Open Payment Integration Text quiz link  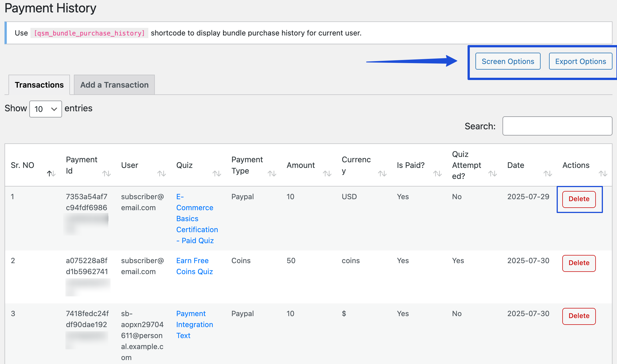[194, 325]
